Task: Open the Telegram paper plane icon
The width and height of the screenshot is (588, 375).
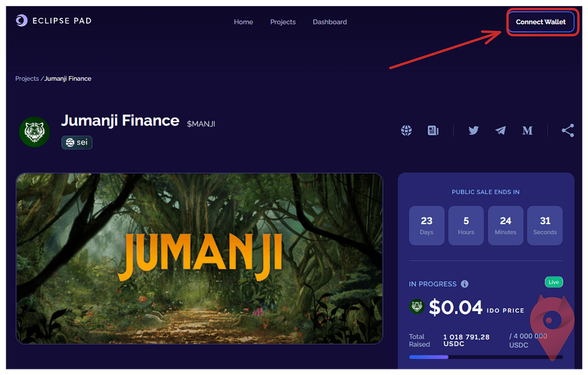Action: click(x=500, y=130)
